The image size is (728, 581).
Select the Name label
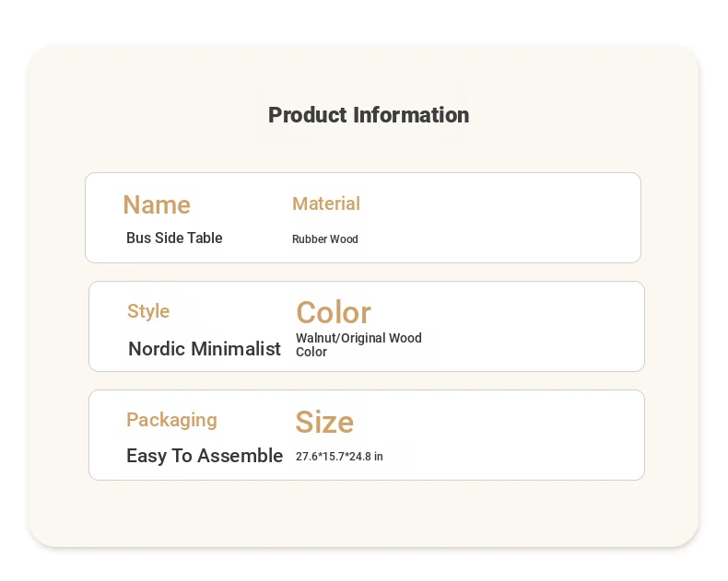point(157,204)
